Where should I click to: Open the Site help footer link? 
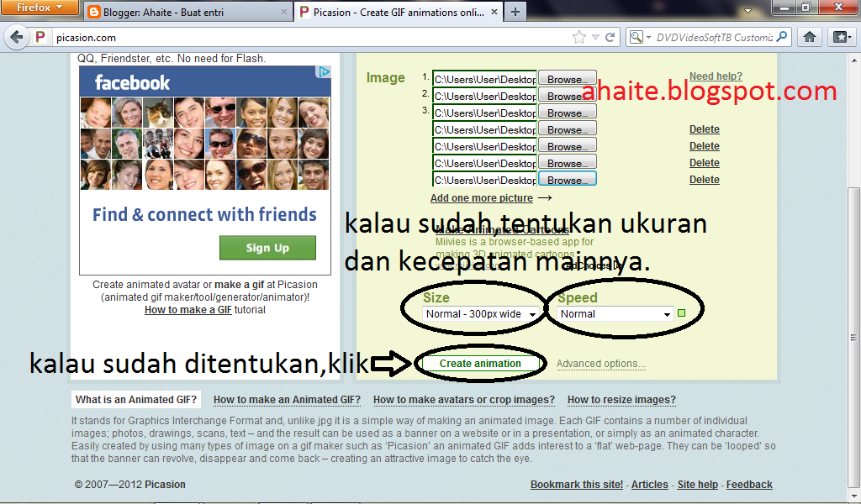point(697,484)
